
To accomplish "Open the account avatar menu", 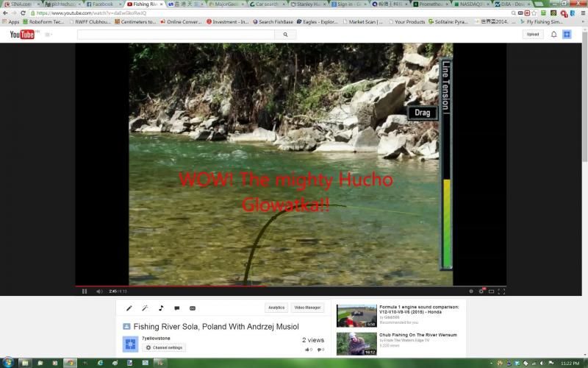I will click(x=567, y=35).
